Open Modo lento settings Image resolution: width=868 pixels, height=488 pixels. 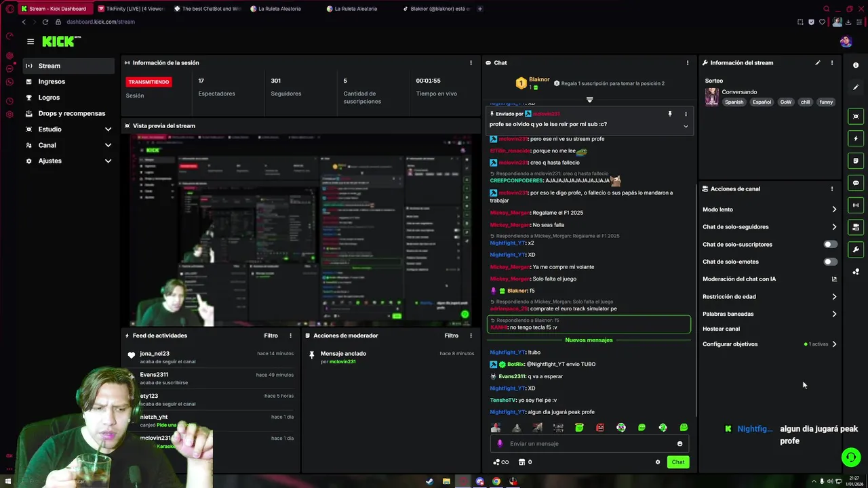click(770, 209)
